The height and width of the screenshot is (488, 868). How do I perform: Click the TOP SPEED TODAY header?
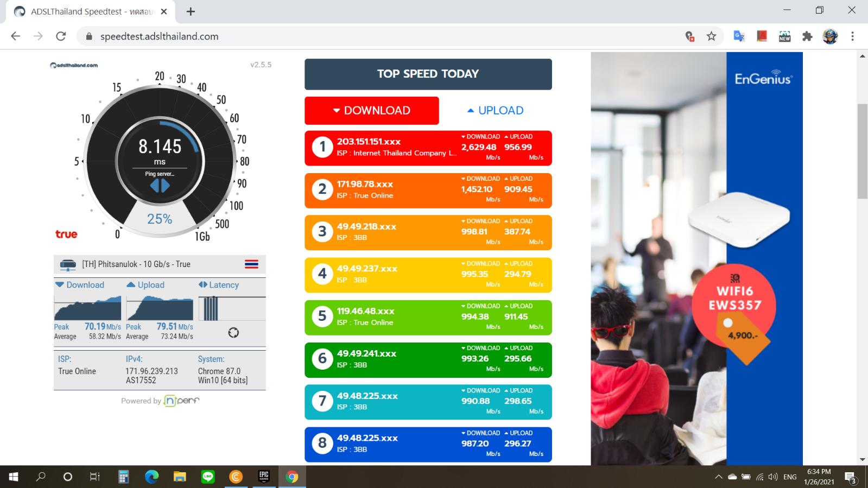click(428, 74)
